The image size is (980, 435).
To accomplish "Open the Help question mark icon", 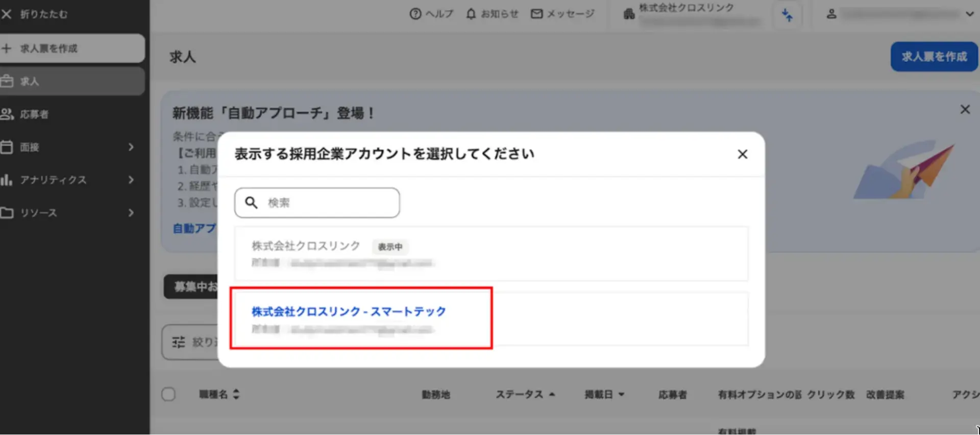I will pos(415,14).
